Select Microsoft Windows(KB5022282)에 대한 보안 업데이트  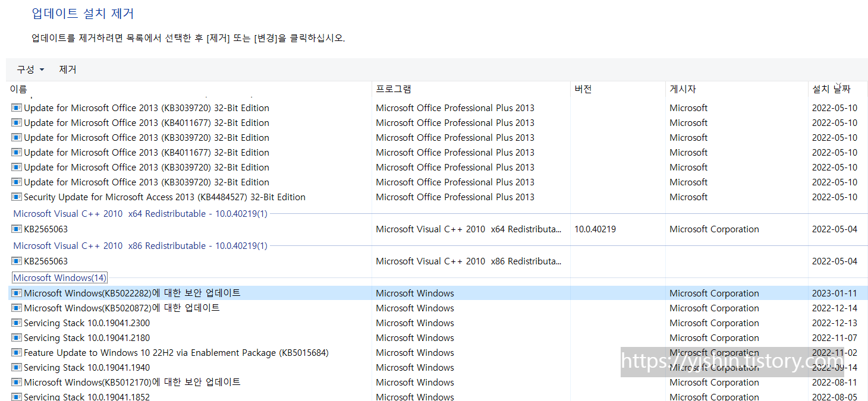(x=132, y=293)
